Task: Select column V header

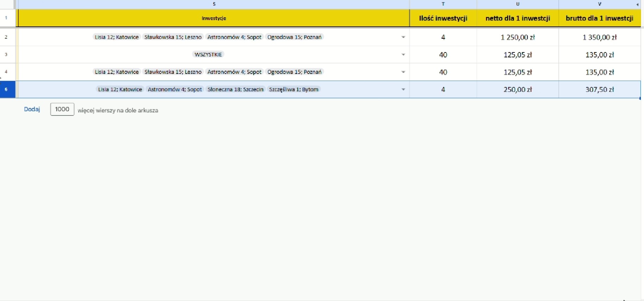Action: click(600, 4)
